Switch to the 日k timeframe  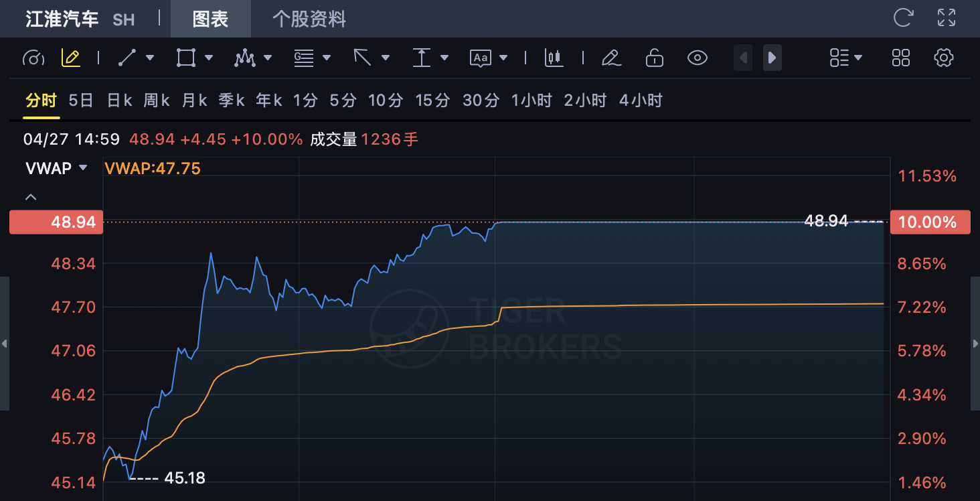click(119, 100)
